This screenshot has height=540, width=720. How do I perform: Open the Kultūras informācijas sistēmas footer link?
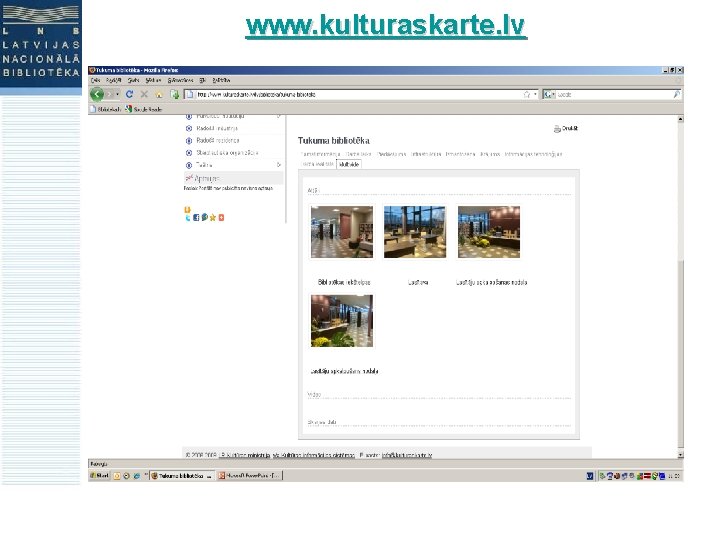pos(314,455)
